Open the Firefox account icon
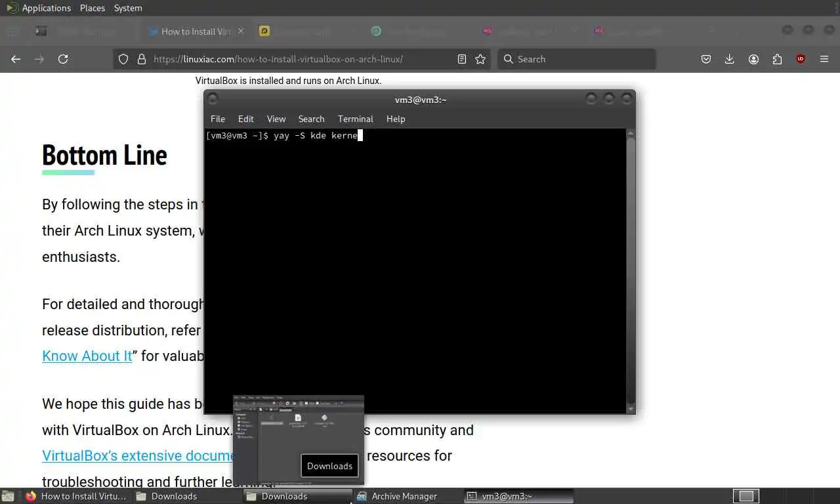 753,59
